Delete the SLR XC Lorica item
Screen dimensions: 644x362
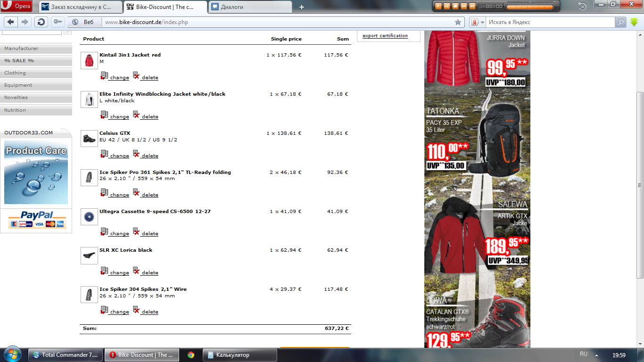click(146, 271)
